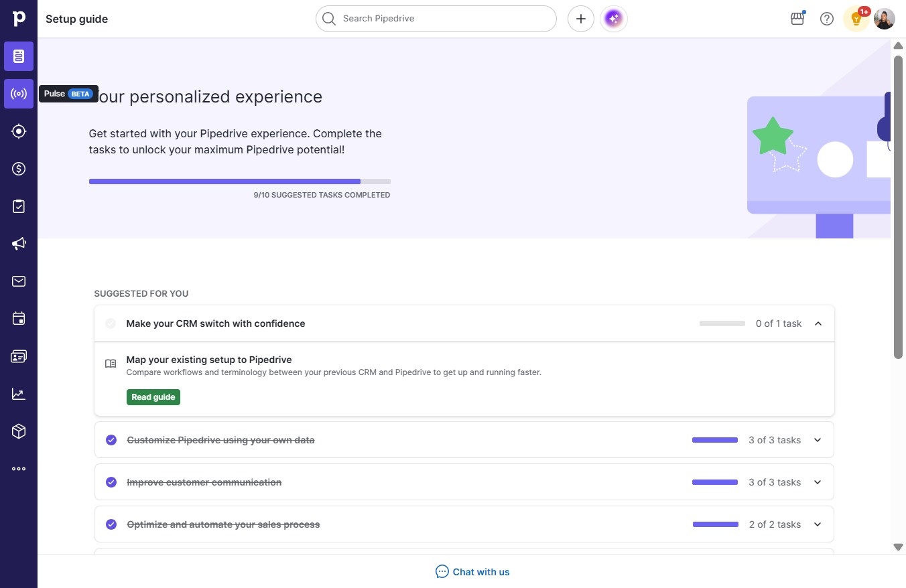The height and width of the screenshot is (588, 906).
Task: Open the Marketplace storefront icon
Action: click(x=797, y=19)
